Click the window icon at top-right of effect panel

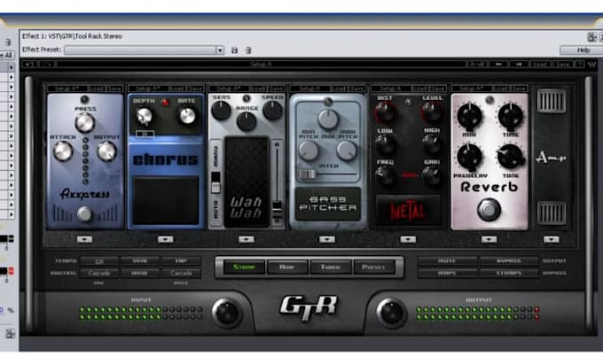[591, 37]
